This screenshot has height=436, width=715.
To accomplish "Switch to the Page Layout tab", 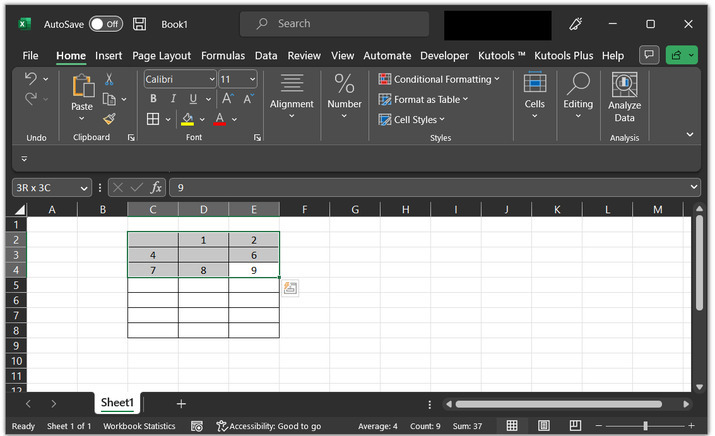I will [161, 56].
